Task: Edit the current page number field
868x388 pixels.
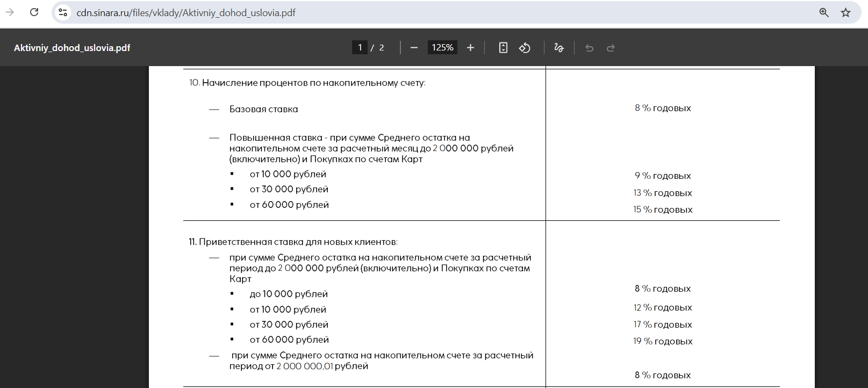Action: (x=360, y=47)
